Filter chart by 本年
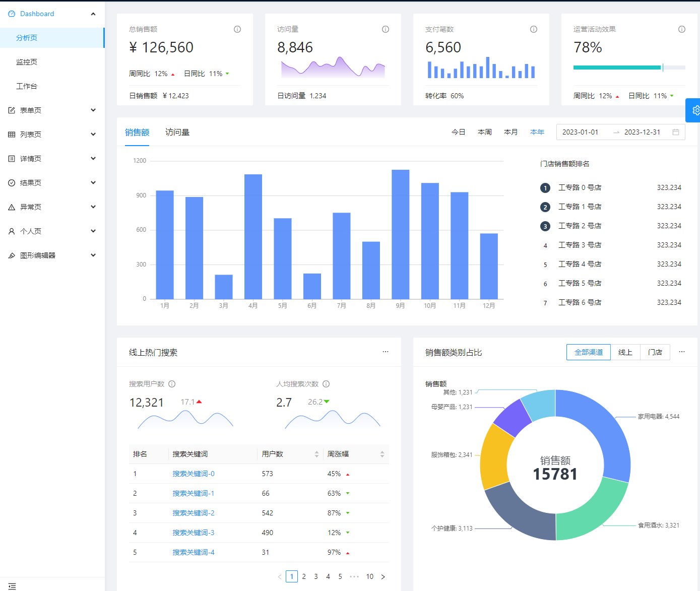This screenshot has width=700, height=591. pyautogui.click(x=537, y=132)
